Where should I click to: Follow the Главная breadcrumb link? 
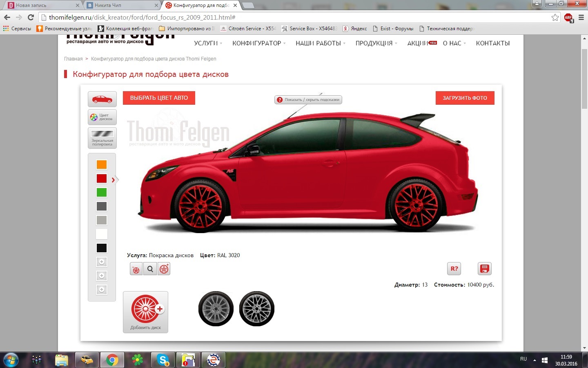[73, 59]
